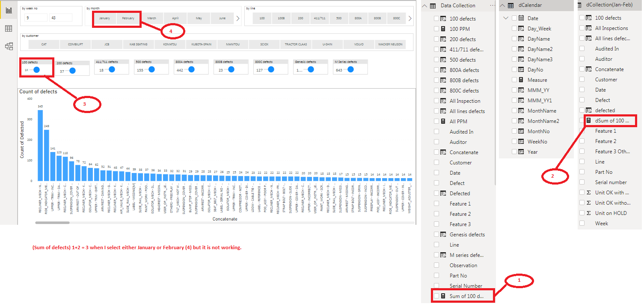Image resolution: width=644 pixels, height=307 pixels.
Task: Click the week no end field showing 43
Action: point(60,18)
